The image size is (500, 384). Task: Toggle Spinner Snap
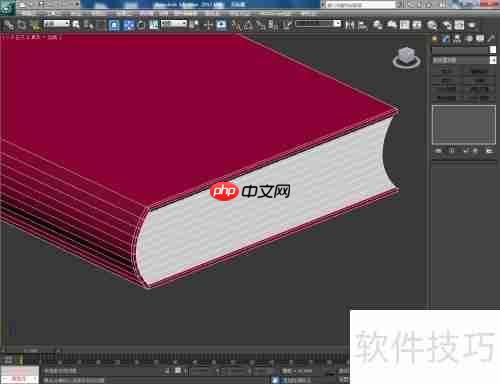[x=273, y=25]
